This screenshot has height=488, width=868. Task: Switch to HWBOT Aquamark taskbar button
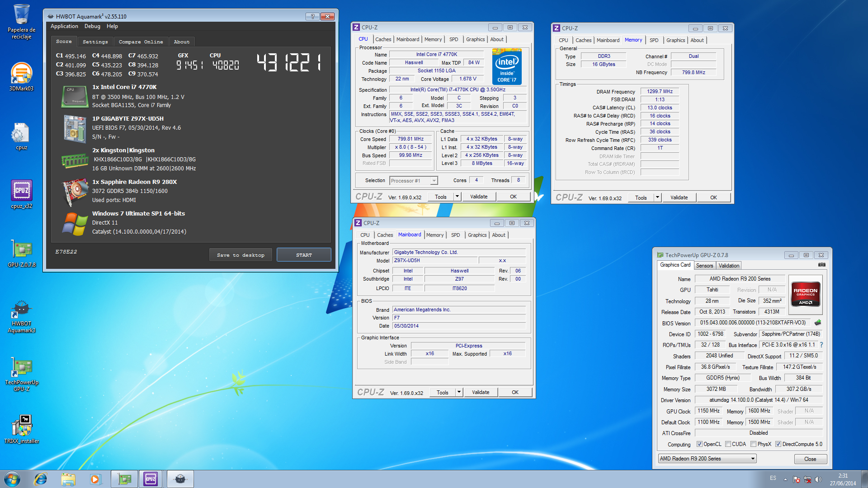click(180, 479)
